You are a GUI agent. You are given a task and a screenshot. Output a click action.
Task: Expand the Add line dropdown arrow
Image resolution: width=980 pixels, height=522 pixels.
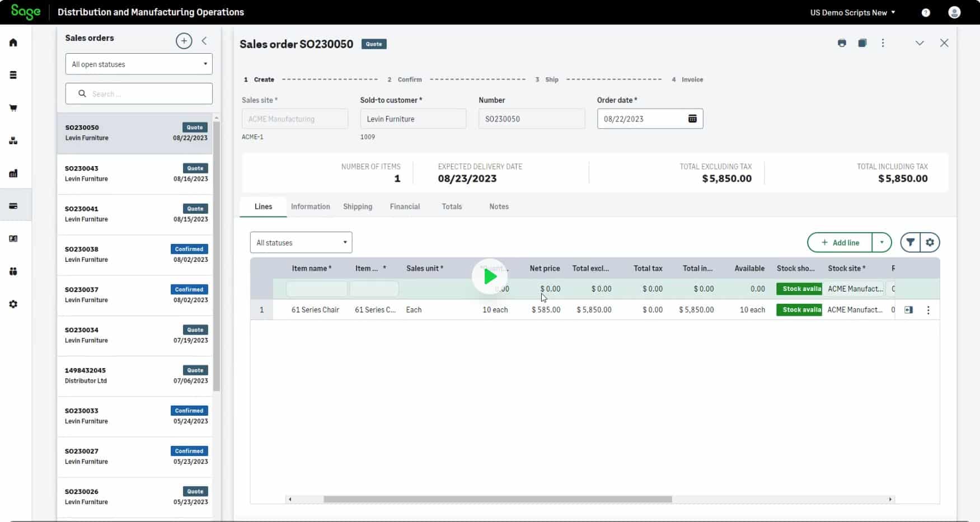881,242
